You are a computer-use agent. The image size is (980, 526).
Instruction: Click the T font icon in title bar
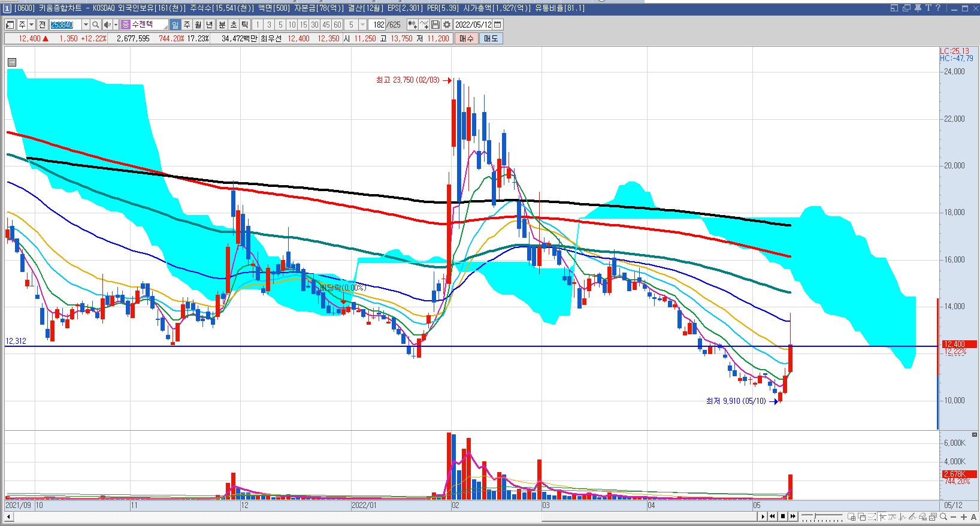(x=928, y=8)
